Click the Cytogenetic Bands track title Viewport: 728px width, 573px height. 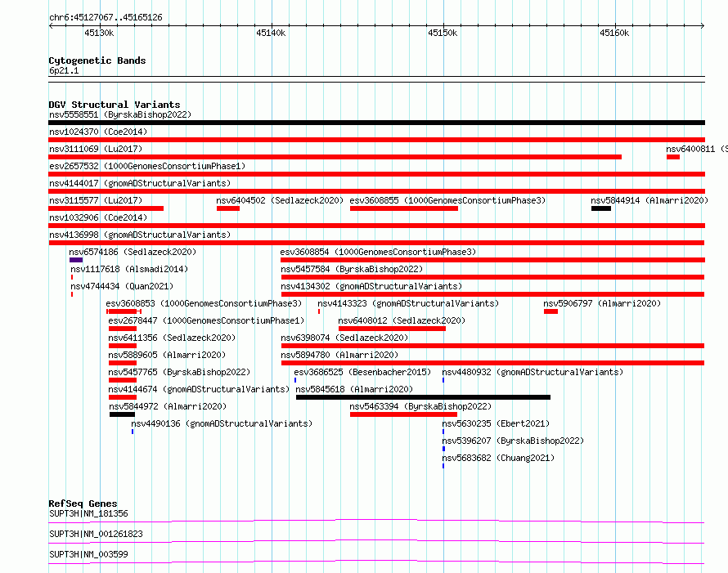97,60
